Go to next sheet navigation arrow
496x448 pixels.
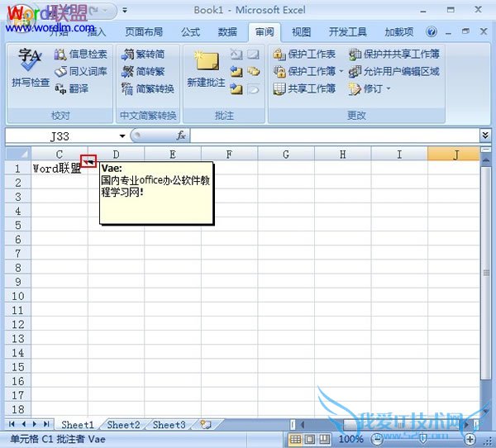pos(35,424)
